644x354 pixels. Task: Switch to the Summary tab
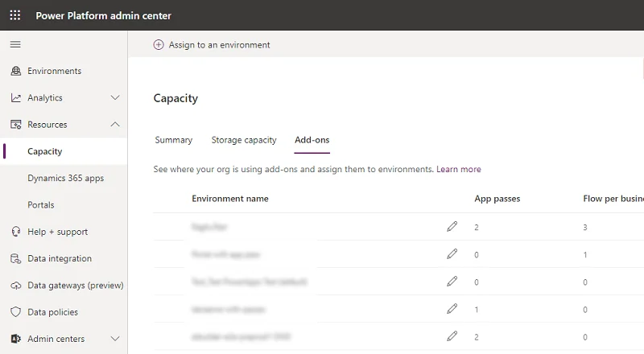point(173,140)
